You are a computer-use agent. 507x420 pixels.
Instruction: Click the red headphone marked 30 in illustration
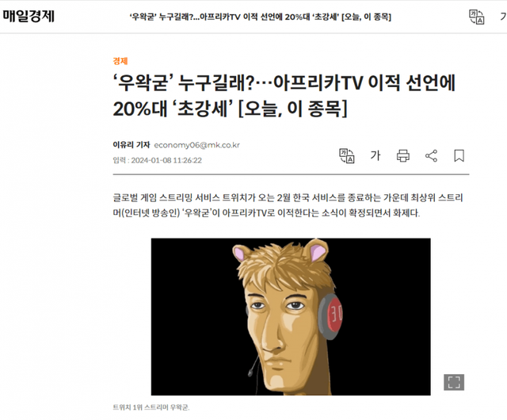point(331,316)
